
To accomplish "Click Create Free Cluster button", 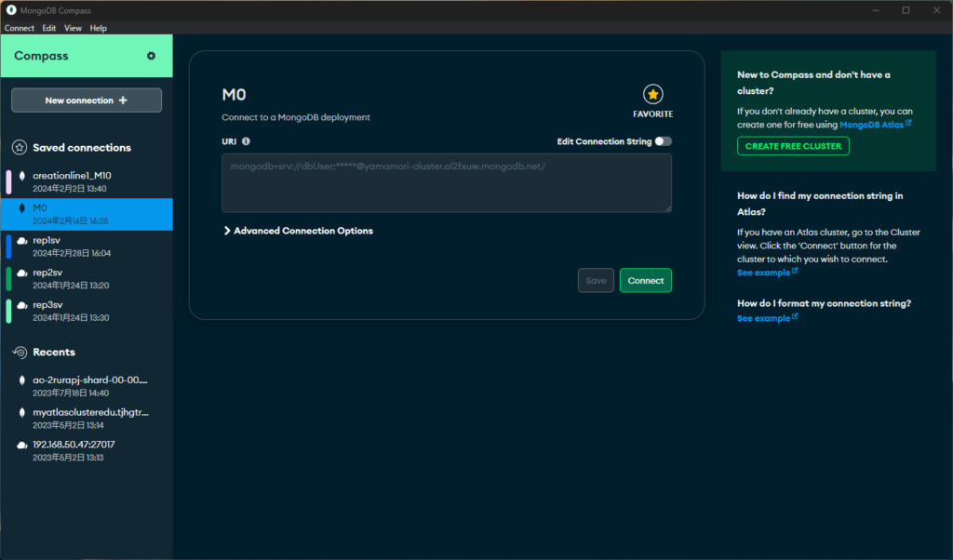I will [793, 146].
